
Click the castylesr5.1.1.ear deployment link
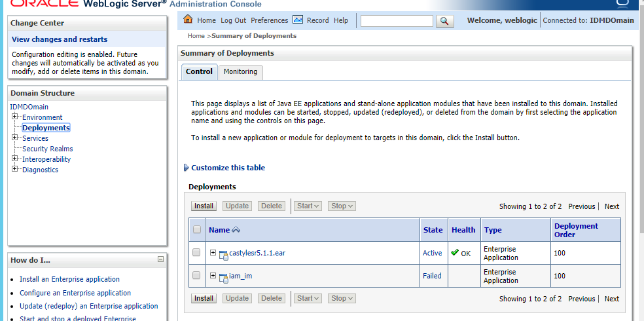click(257, 253)
